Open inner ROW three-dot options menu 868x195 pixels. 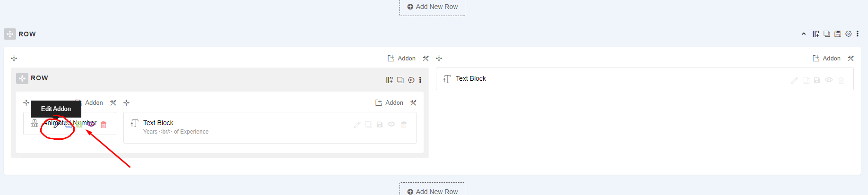click(x=420, y=80)
